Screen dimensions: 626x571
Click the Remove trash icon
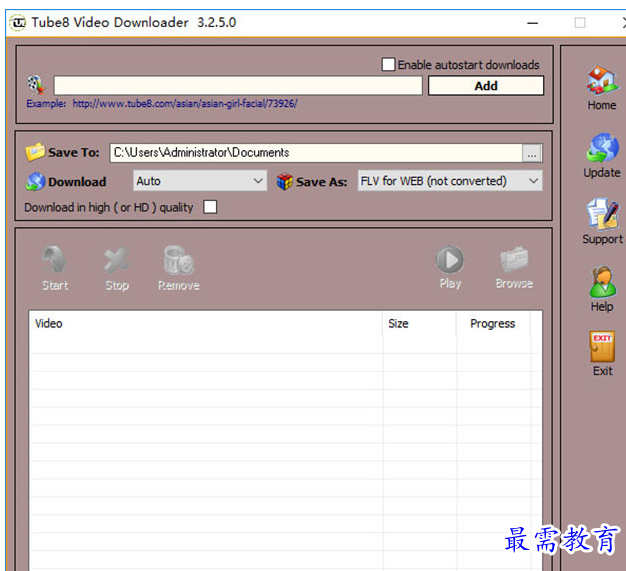(178, 260)
